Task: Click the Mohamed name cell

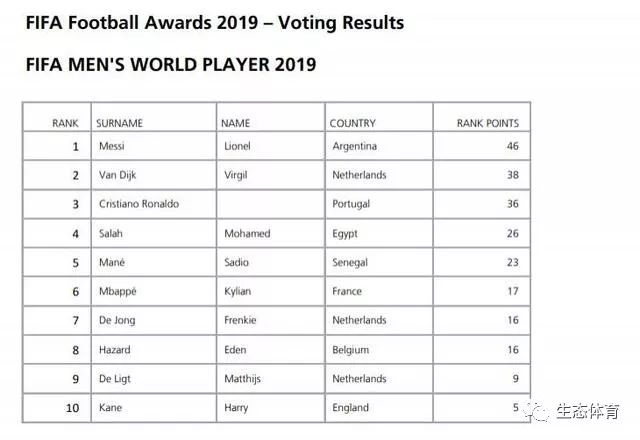Action: pyautogui.click(x=271, y=233)
